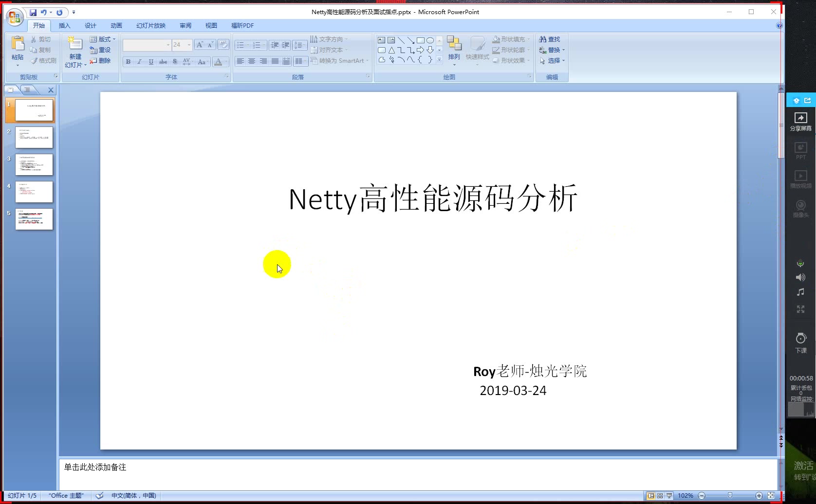Reset slide layout with 重设

pos(101,50)
